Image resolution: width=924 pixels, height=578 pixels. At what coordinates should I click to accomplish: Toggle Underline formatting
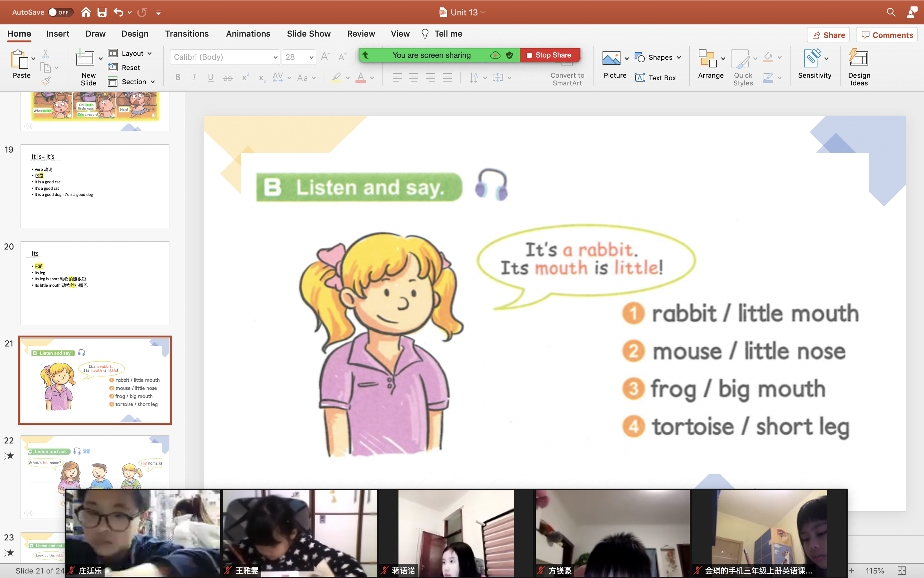coord(210,78)
